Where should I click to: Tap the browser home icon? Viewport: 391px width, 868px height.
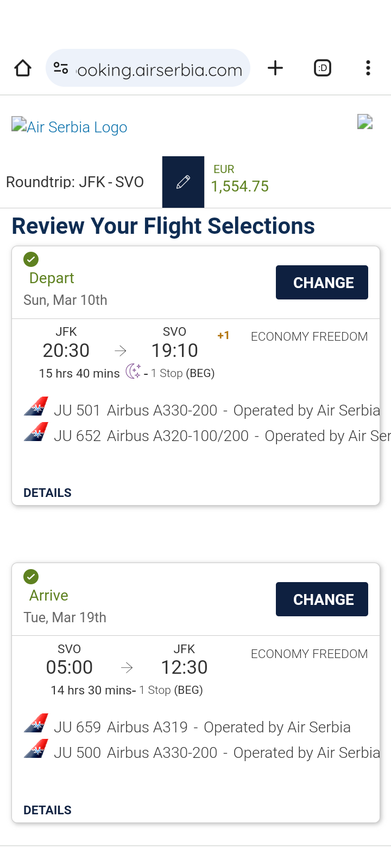(x=23, y=68)
